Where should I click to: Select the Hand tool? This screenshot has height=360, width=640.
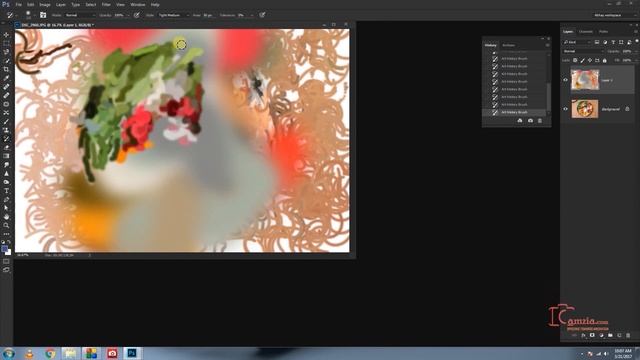click(6, 217)
